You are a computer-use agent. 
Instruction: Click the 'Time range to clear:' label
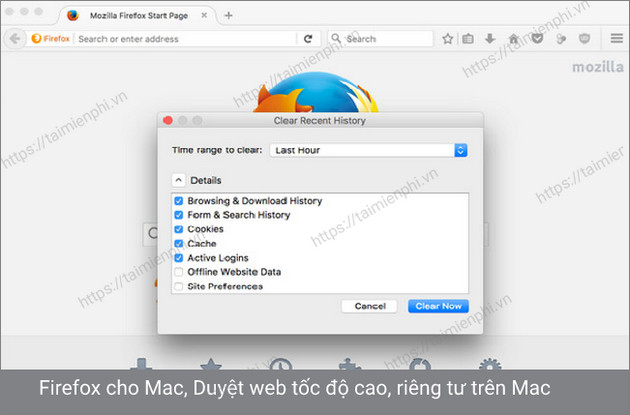coord(217,150)
